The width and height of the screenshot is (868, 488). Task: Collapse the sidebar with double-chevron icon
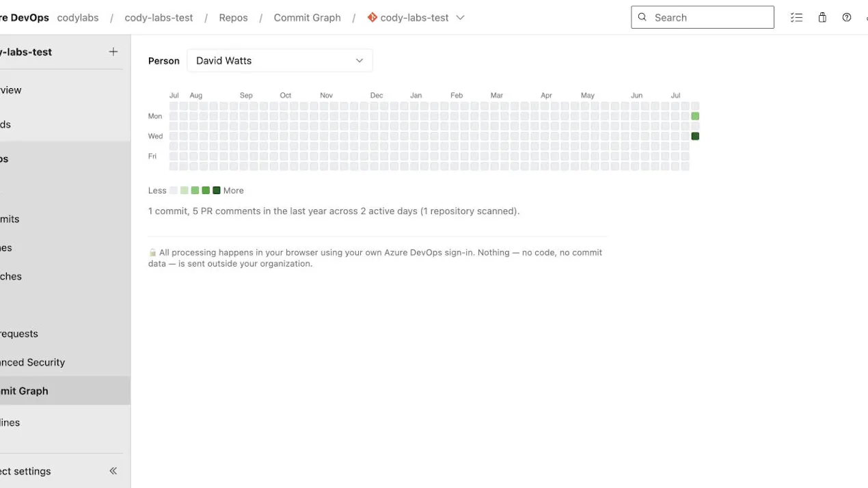tap(113, 471)
